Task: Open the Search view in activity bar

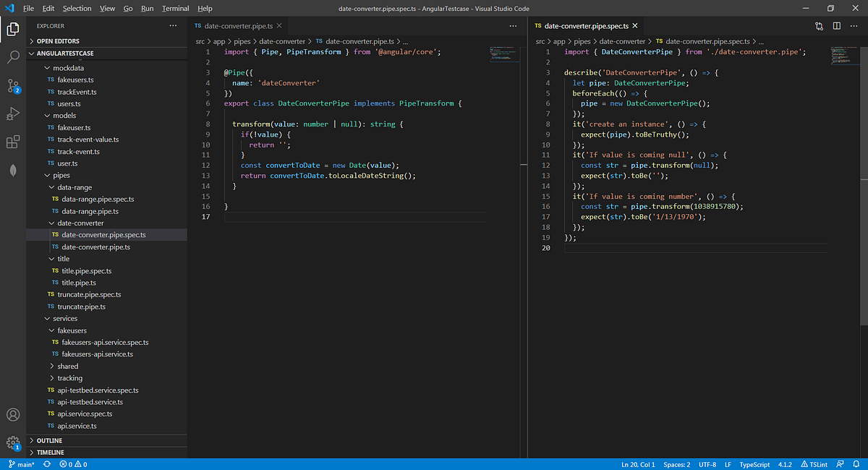Action: tap(13, 56)
